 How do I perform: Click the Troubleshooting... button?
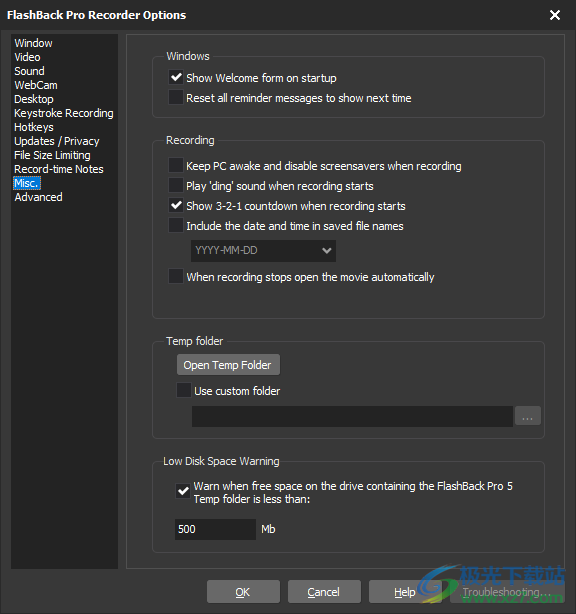(x=507, y=592)
